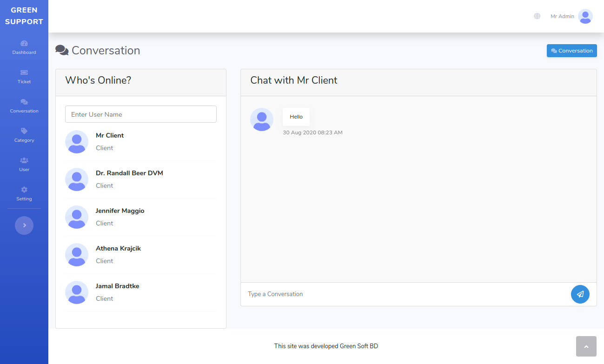The image size is (604, 364).
Task: Click the blue Conversation button
Action: coord(571,51)
